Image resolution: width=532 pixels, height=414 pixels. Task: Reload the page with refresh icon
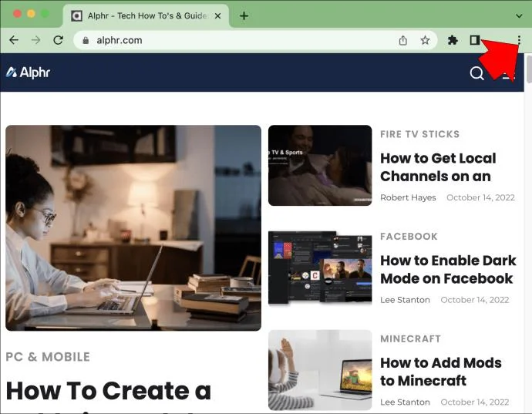(x=58, y=40)
